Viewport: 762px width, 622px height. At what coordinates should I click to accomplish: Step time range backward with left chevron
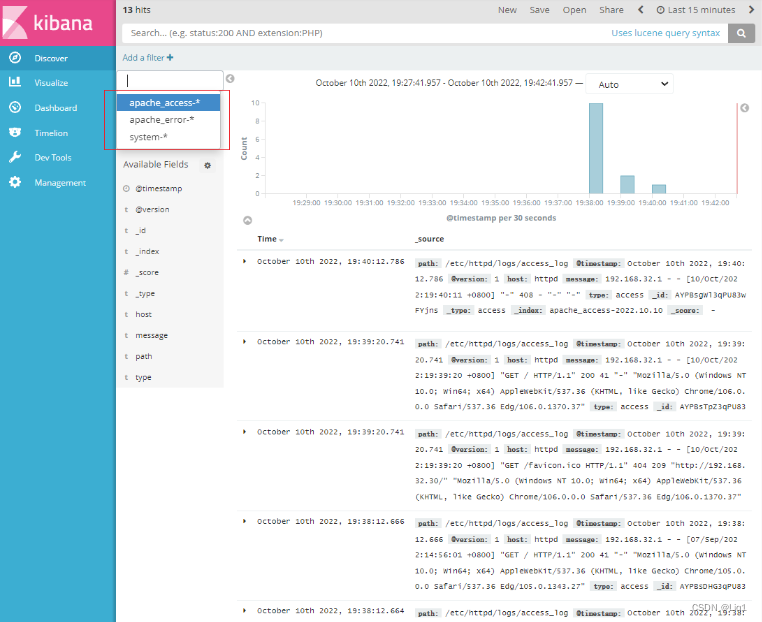pos(641,10)
